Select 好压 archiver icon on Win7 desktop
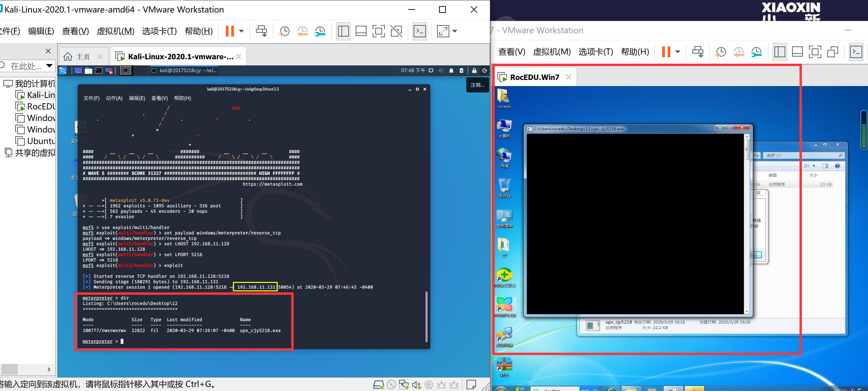The height and width of the screenshot is (391, 868). [x=504, y=367]
